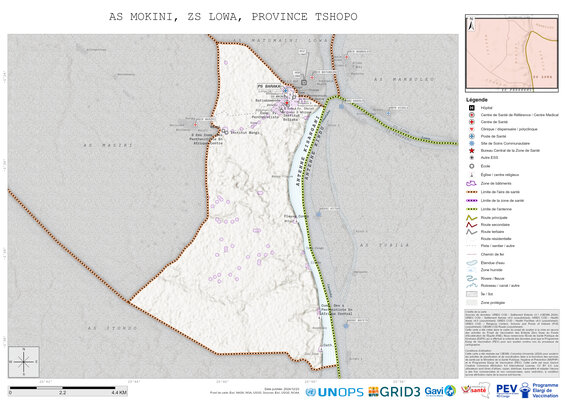Click the Etendue d'eau legend symbol
Image resolution: width=566 pixels, height=400 pixels.
[471, 263]
